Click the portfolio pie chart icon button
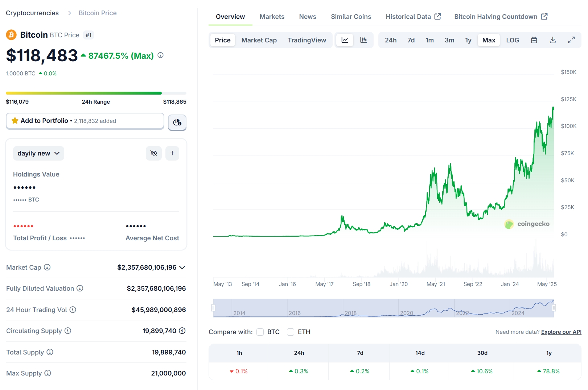This screenshot has width=588, height=390. click(177, 123)
